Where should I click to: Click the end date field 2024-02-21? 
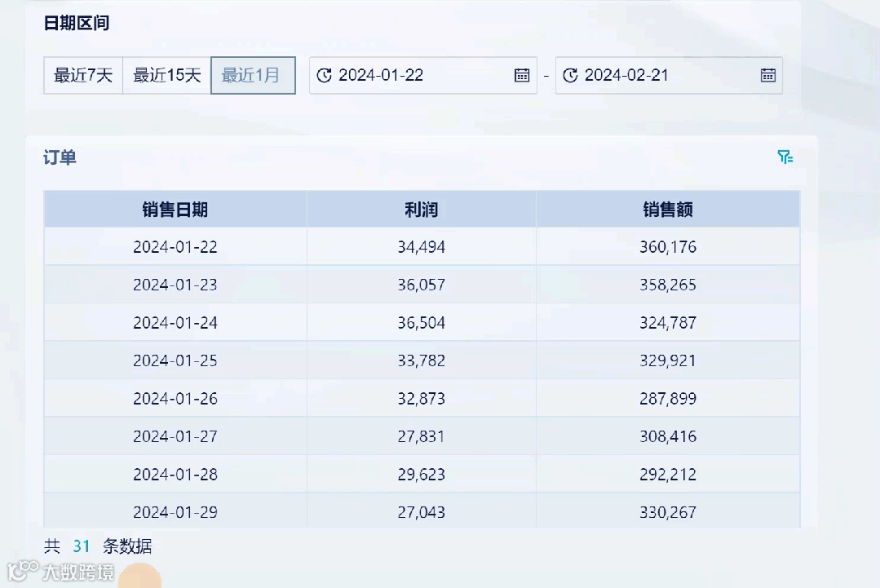[669, 75]
